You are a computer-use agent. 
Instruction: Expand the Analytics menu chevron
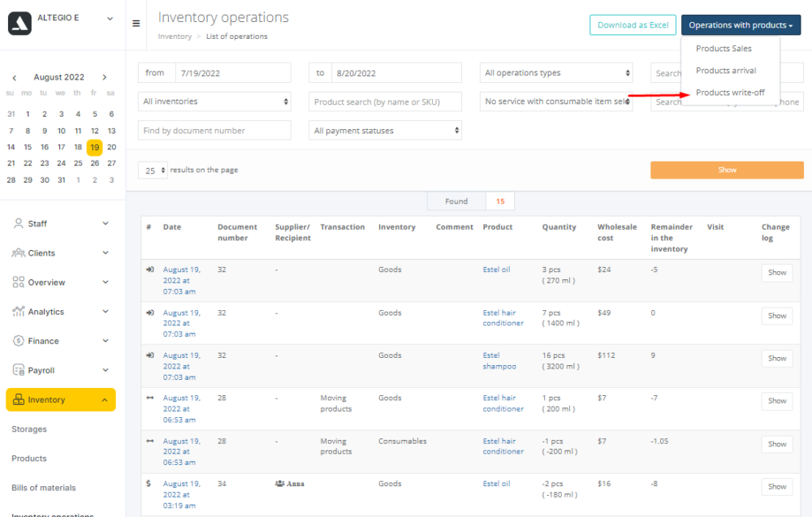[106, 312]
